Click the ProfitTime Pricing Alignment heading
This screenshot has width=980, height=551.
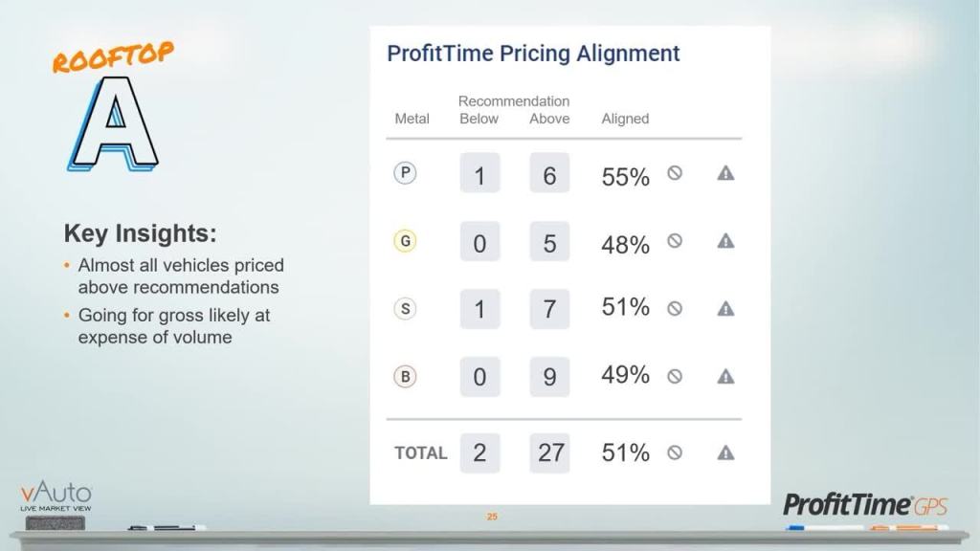click(533, 54)
